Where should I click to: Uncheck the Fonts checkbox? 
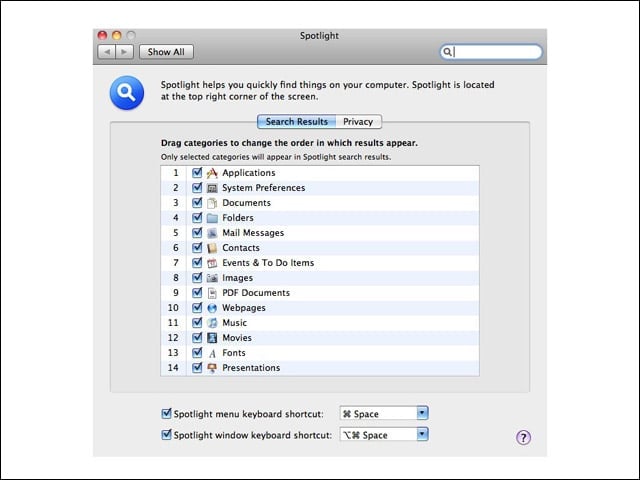pyautogui.click(x=197, y=353)
